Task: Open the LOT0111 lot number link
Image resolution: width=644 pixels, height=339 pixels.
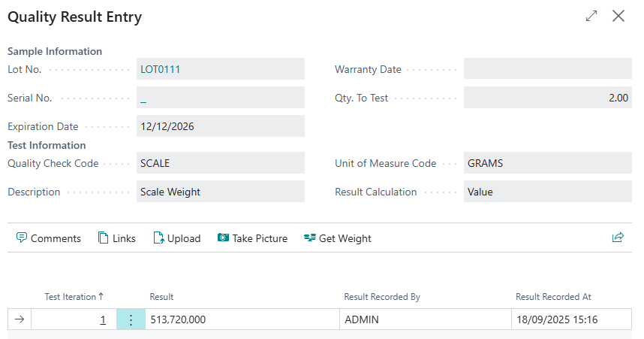Action: (161, 69)
